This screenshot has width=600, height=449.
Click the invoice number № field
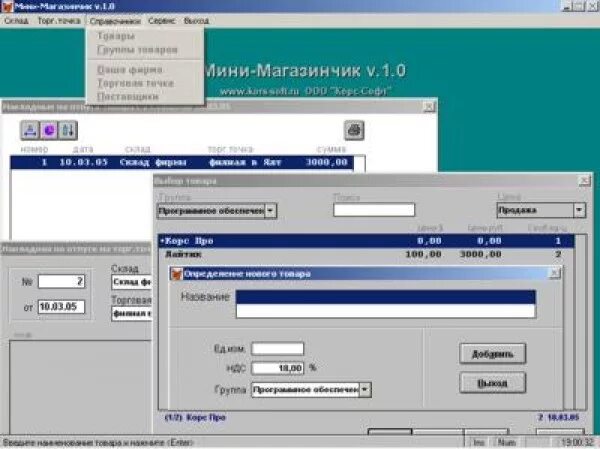click(61, 282)
